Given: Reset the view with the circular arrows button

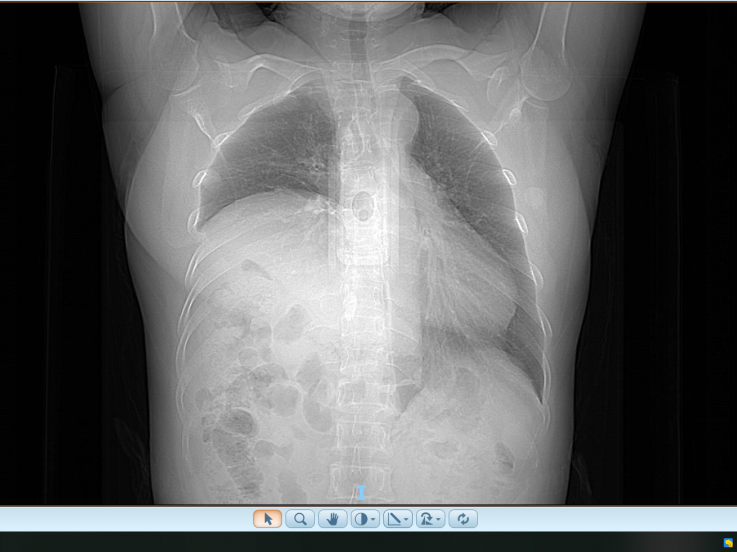Looking at the screenshot, I should [463, 519].
